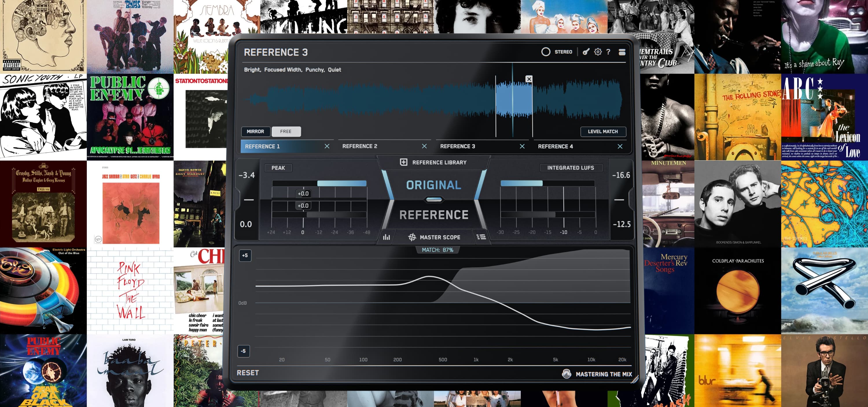Close the waveform loop selection with X

pyautogui.click(x=529, y=79)
